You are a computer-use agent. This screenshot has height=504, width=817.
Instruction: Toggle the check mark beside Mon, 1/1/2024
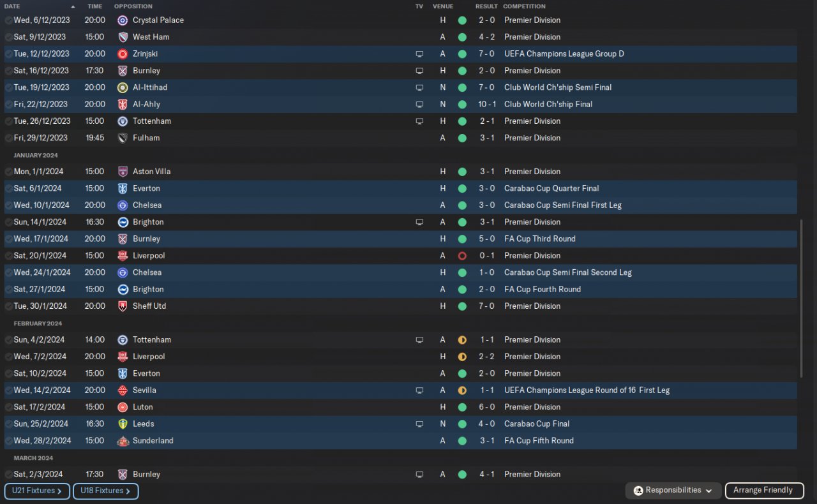pyautogui.click(x=8, y=172)
